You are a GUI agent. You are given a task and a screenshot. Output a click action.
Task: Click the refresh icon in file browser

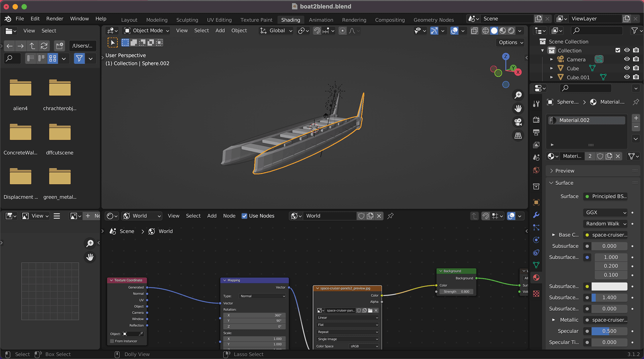(44, 46)
